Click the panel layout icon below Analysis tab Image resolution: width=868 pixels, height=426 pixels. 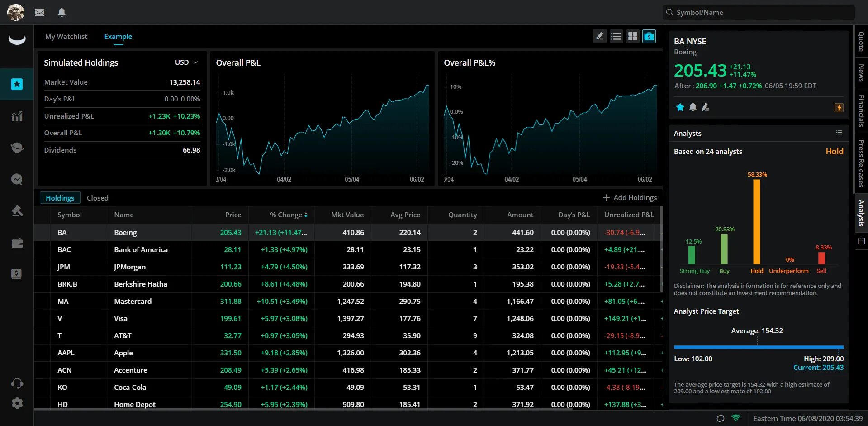862,241
